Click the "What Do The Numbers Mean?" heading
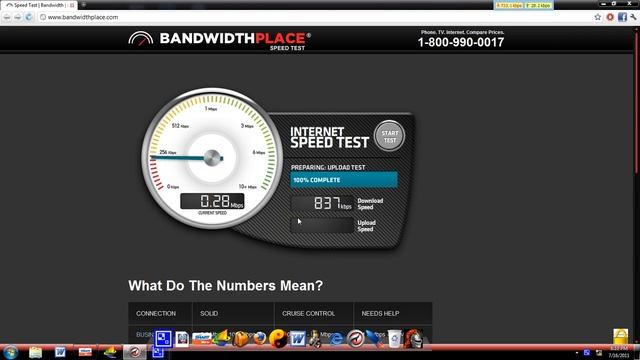The width and height of the screenshot is (640, 360). click(x=225, y=285)
